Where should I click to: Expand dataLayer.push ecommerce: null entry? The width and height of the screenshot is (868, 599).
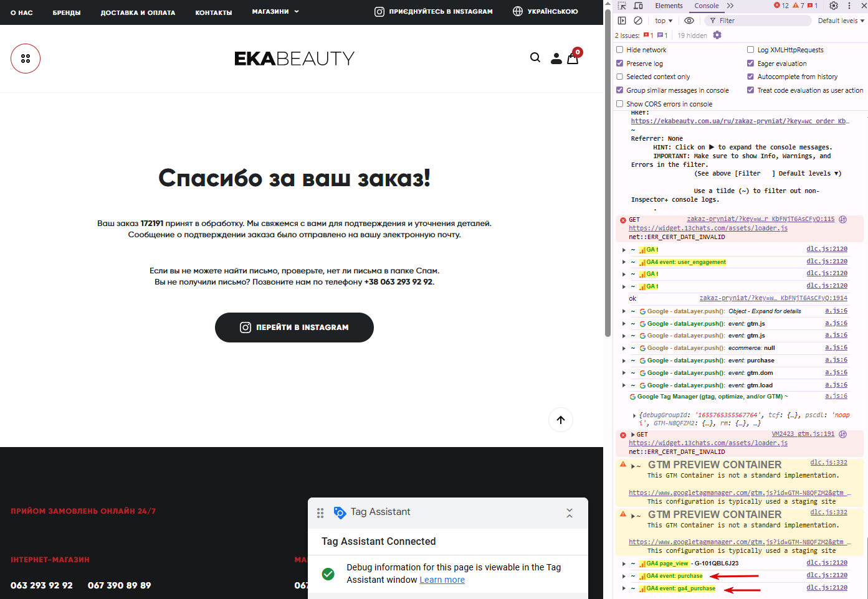click(x=624, y=348)
